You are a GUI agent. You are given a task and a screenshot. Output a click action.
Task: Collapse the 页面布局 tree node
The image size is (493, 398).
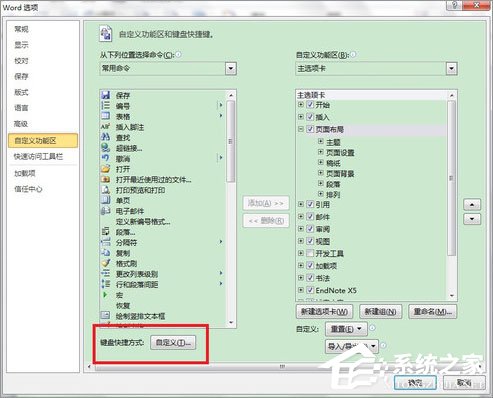[x=300, y=129]
